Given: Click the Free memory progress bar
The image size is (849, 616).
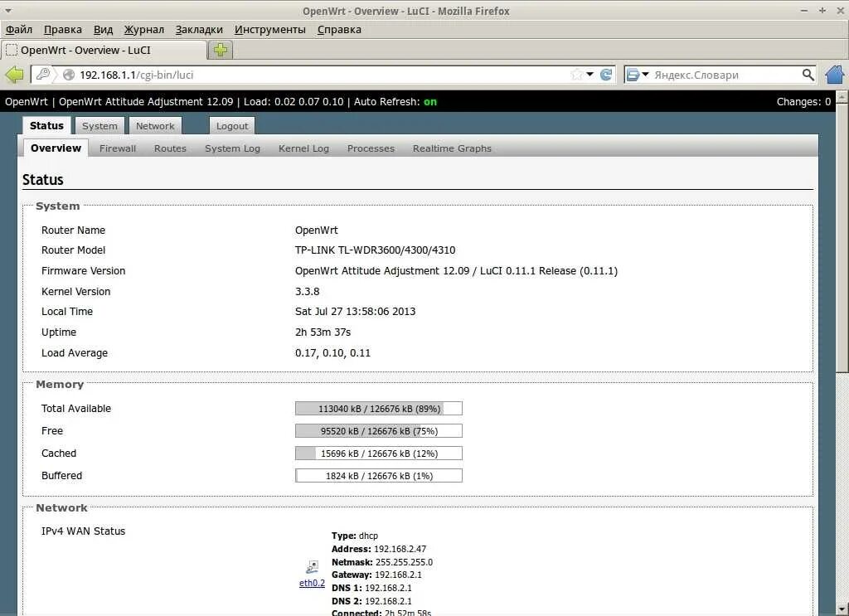Looking at the screenshot, I should tap(378, 431).
